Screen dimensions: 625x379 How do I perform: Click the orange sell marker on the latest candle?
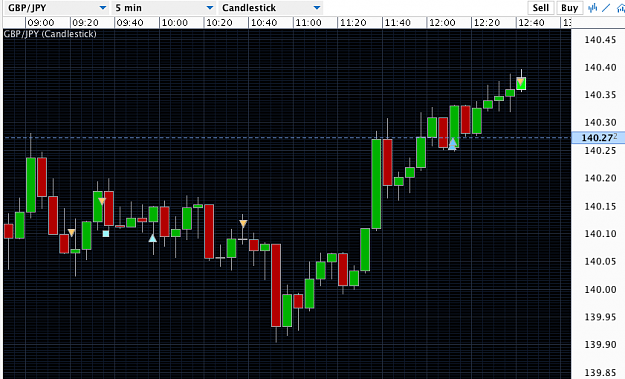(x=521, y=82)
